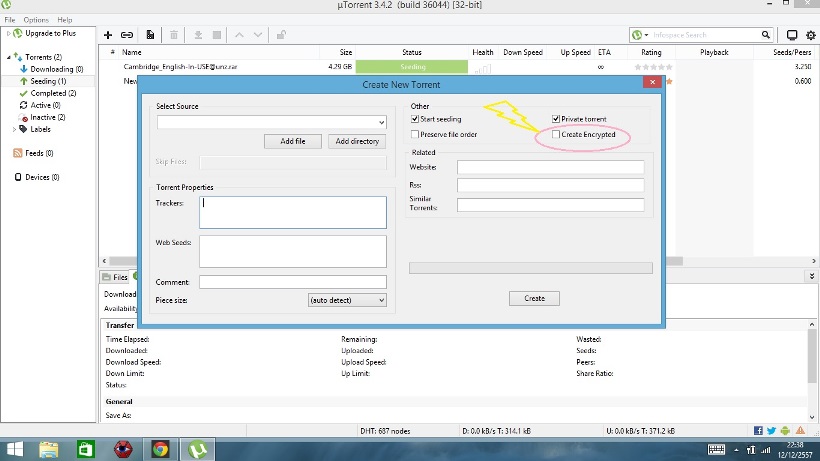
Task: Open the Facebook icon in status bar
Action: click(x=760, y=431)
